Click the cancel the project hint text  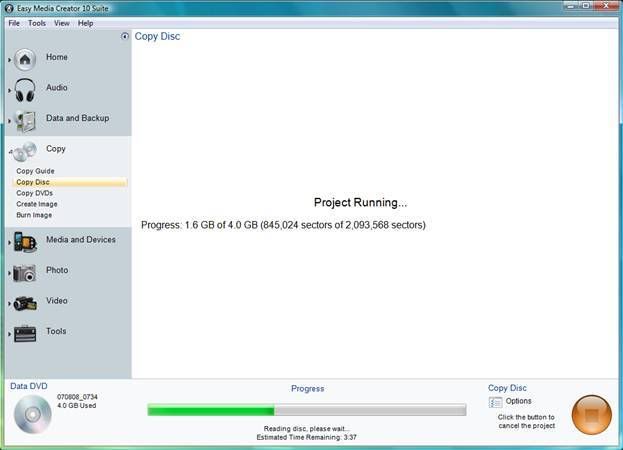coord(526,421)
